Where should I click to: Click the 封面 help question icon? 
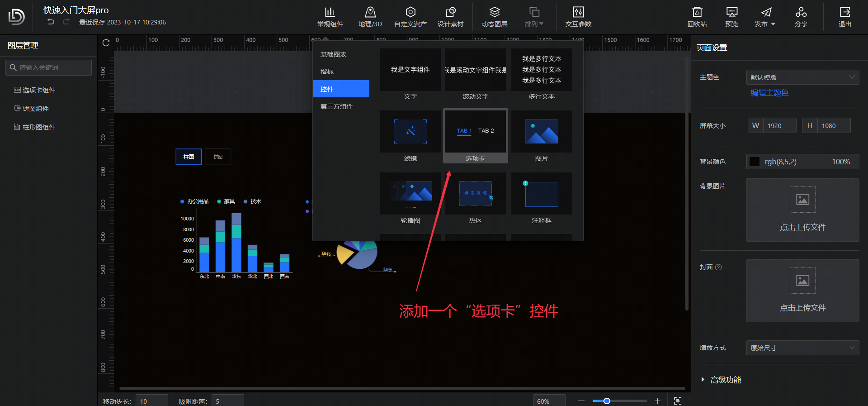click(x=718, y=267)
